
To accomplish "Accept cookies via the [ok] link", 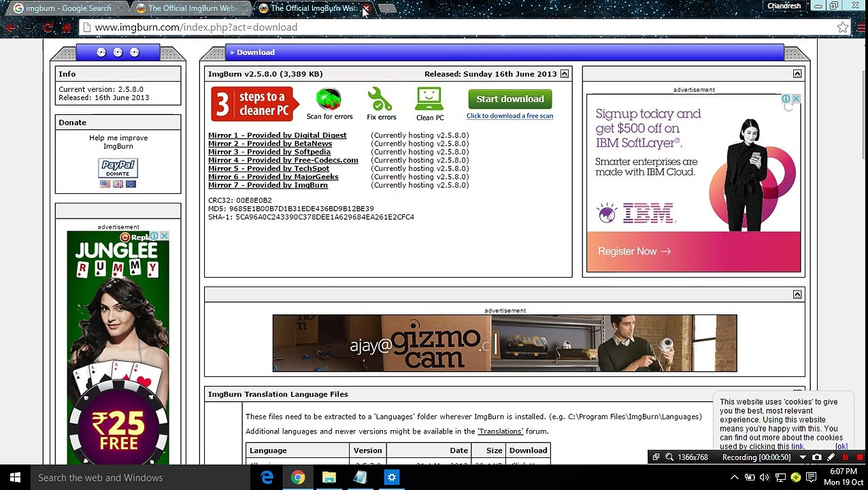I will pos(841,447).
